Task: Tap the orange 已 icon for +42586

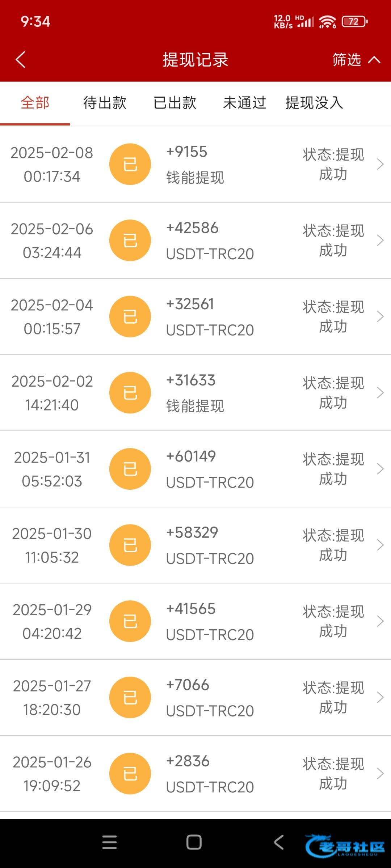Action: (130, 241)
